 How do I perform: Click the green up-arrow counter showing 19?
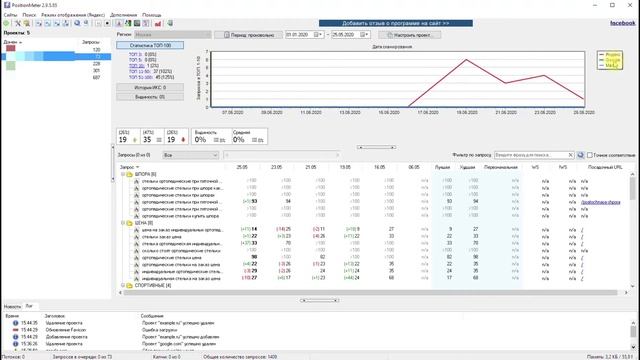pos(128,137)
